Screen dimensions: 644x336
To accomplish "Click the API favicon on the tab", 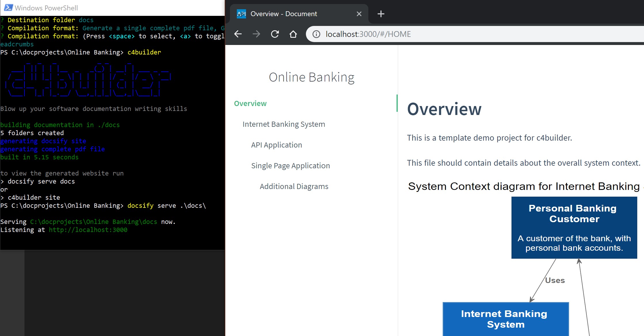I will pyautogui.click(x=241, y=14).
